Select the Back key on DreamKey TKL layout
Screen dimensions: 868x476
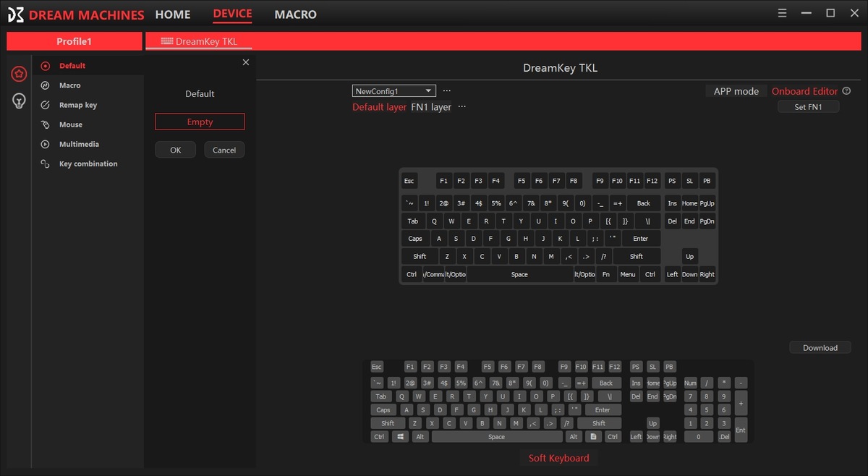[644, 203]
